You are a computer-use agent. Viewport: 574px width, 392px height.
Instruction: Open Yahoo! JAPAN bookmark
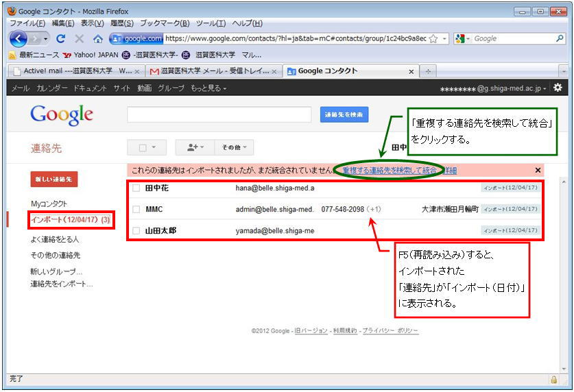tap(91, 55)
